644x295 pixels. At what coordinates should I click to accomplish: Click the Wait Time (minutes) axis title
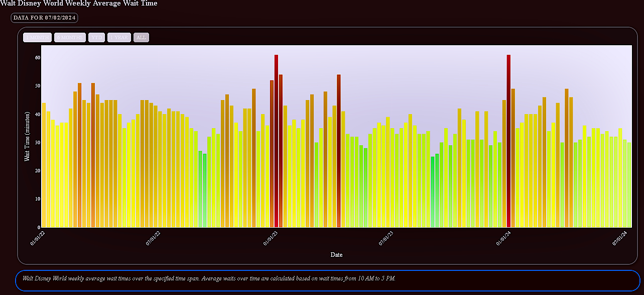[x=28, y=136]
